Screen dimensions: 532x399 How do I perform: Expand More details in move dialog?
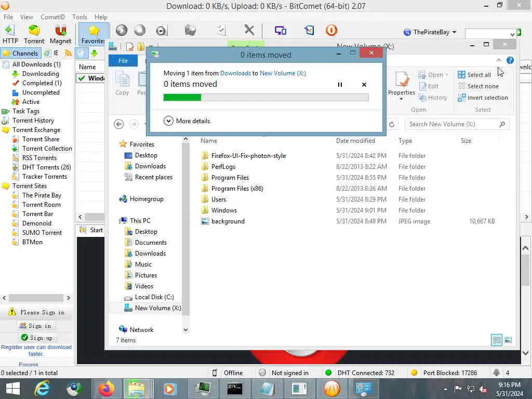tap(187, 121)
